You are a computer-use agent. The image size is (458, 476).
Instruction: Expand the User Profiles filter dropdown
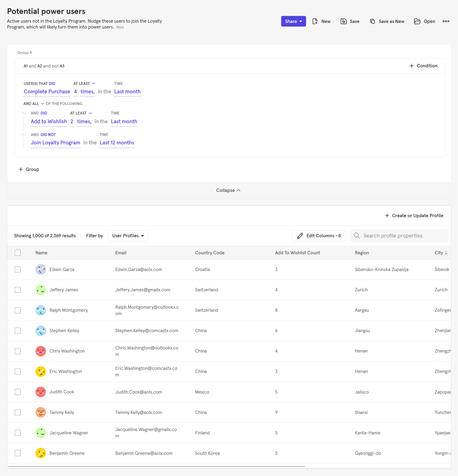point(128,236)
